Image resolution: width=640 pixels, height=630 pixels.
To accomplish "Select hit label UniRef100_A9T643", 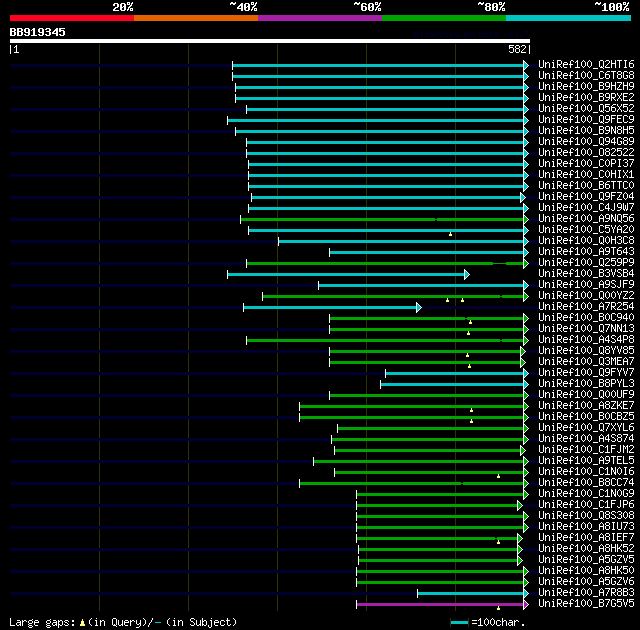I will tap(586, 252).
